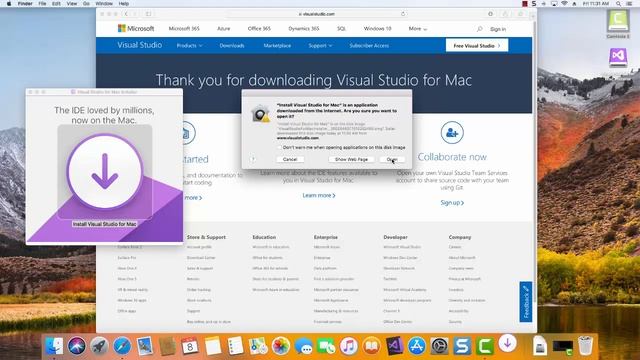Click the Free Visual Studio button
Image resolution: width=640 pixels, height=360 pixels.
pos(477,46)
